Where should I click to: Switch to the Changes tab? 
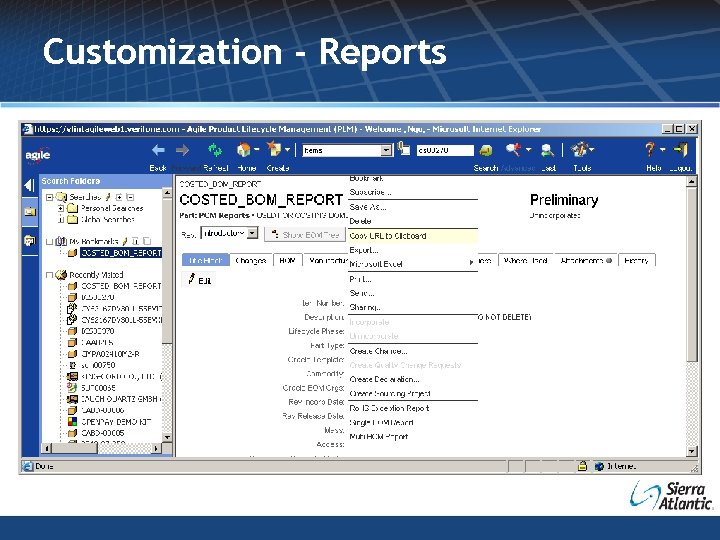pos(251,260)
